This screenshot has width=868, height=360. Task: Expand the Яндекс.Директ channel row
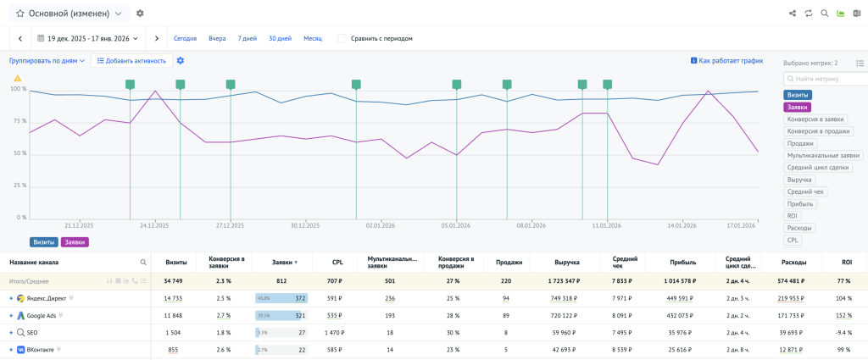pos(11,298)
